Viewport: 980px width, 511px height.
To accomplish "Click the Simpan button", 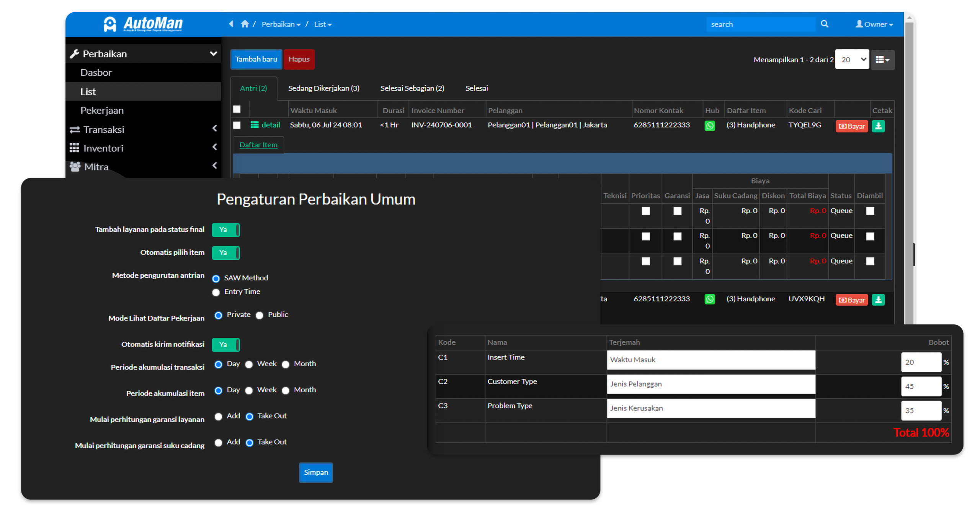I will [315, 472].
